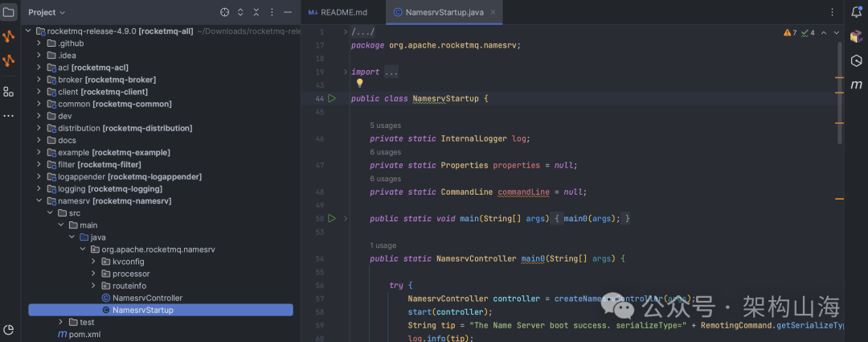Image resolution: width=868 pixels, height=342 pixels.
Task: Click the Collapse All icon in Project panel
Action: 256,12
